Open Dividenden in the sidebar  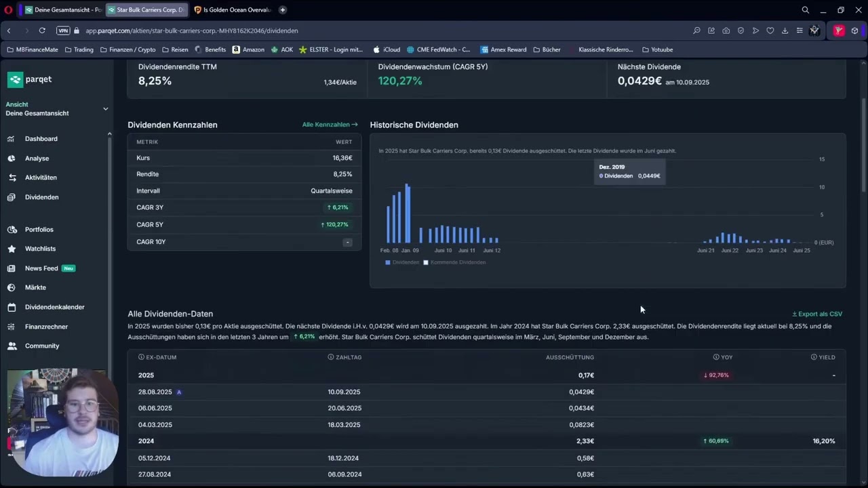pyautogui.click(x=41, y=197)
